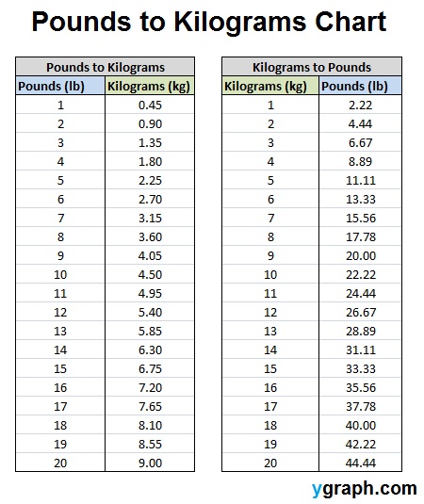
Task: Click the Pounds to Kilograms Chart title
Action: [209, 23]
